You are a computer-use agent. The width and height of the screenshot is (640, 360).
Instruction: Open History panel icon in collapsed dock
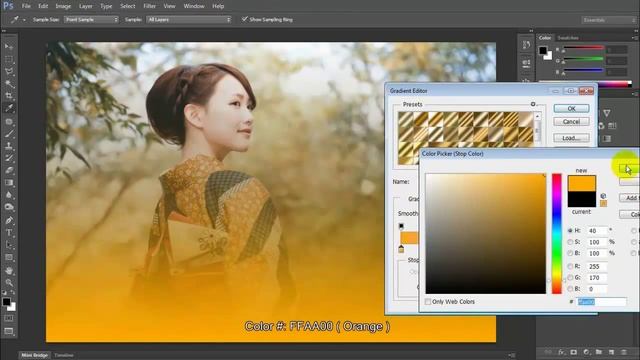526,45
